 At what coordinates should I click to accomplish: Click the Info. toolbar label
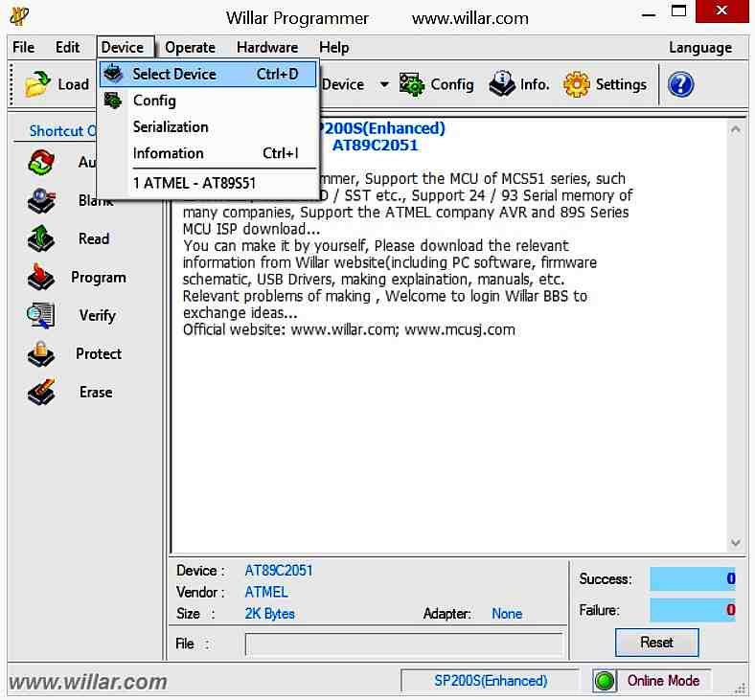coord(535,84)
